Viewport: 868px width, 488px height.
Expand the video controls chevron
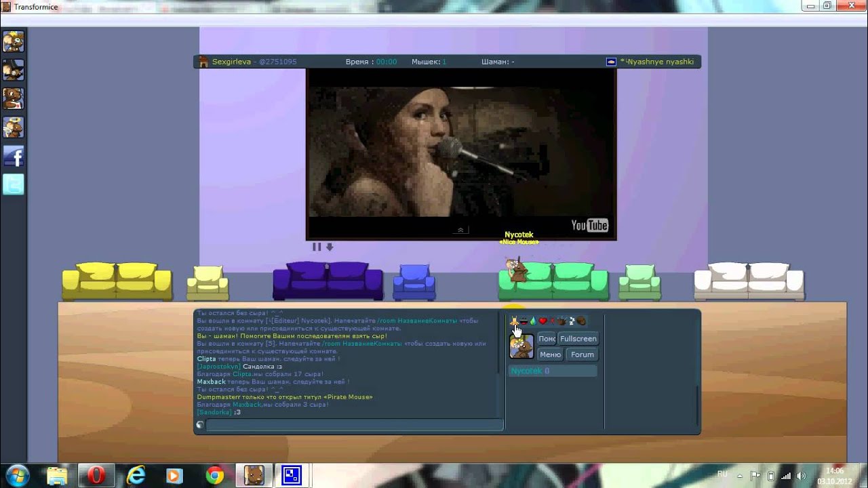[x=460, y=230]
